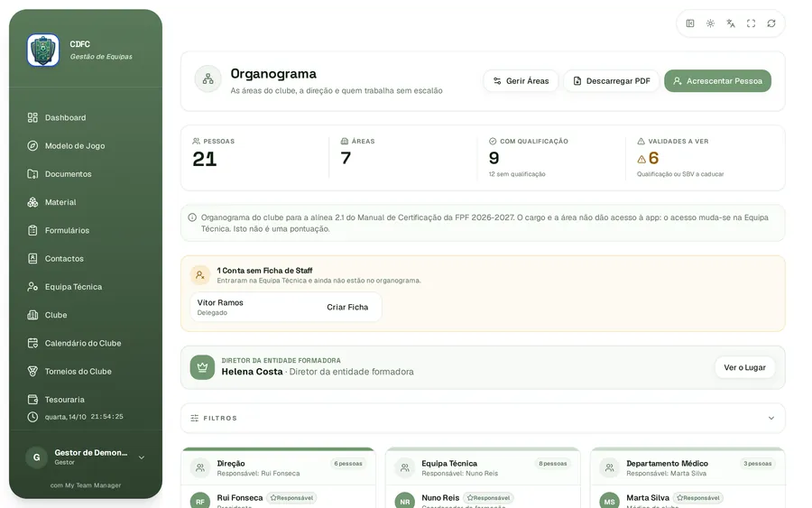Expand the Filtros panel with the chevron
The image size is (812, 508).
(x=771, y=418)
